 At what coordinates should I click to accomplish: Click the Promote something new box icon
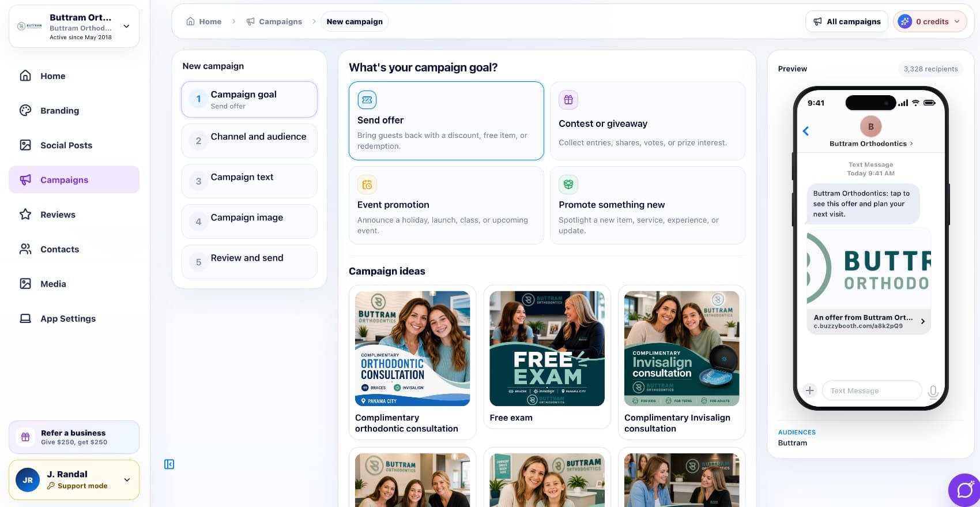[568, 185]
